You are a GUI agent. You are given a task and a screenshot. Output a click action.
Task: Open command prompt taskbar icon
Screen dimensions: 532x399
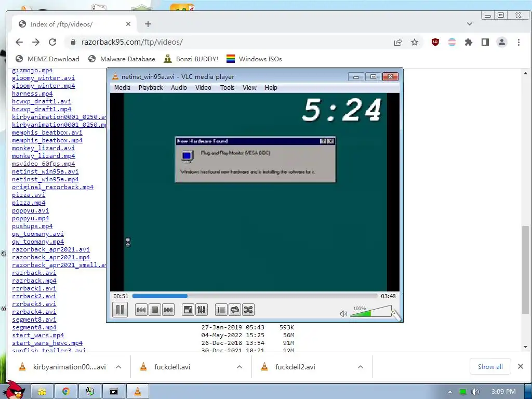click(114, 392)
